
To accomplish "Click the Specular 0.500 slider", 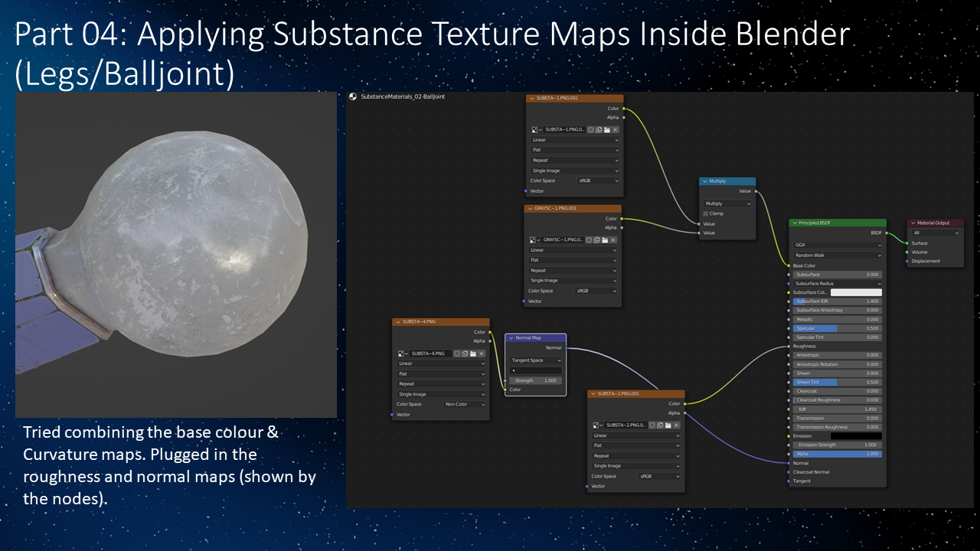I will click(838, 328).
